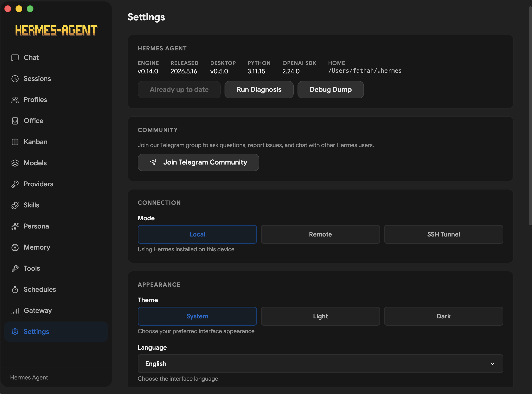532x394 pixels.
Task: Click the Kanban columns icon
Action: (x=15, y=142)
